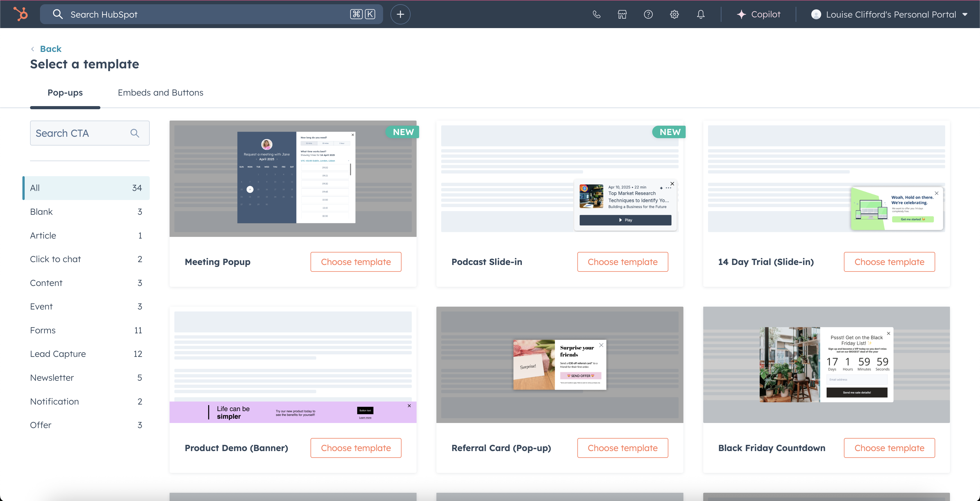Launch Copilot from the top bar
Screen dimensions: 980x501
758,14
